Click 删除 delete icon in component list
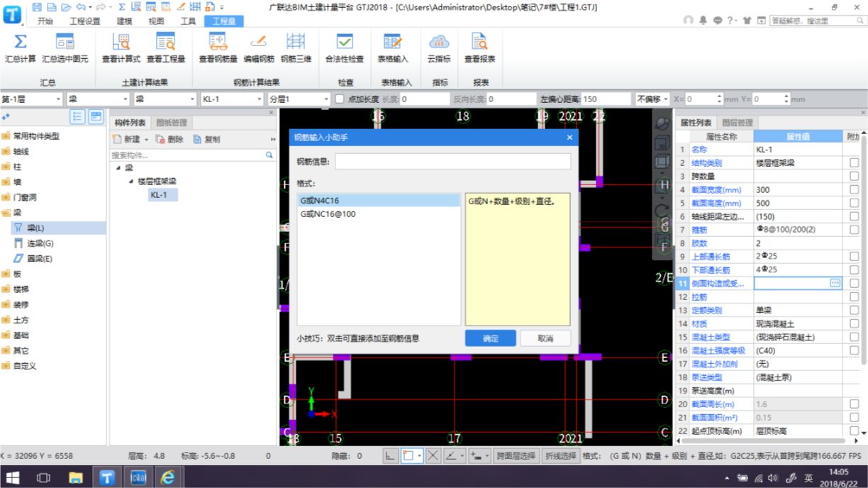Screen dimensions: 868x488 [x=160, y=140]
